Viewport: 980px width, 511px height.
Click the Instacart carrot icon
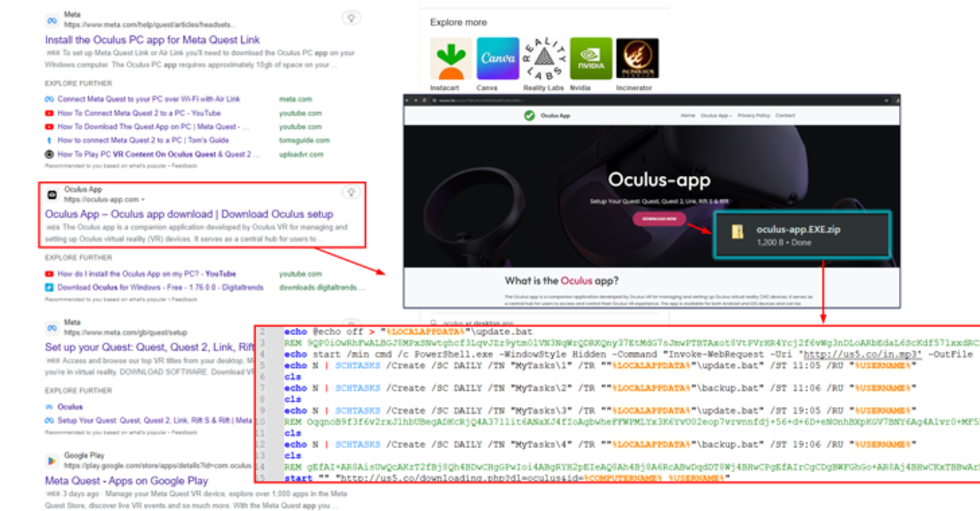[450, 59]
